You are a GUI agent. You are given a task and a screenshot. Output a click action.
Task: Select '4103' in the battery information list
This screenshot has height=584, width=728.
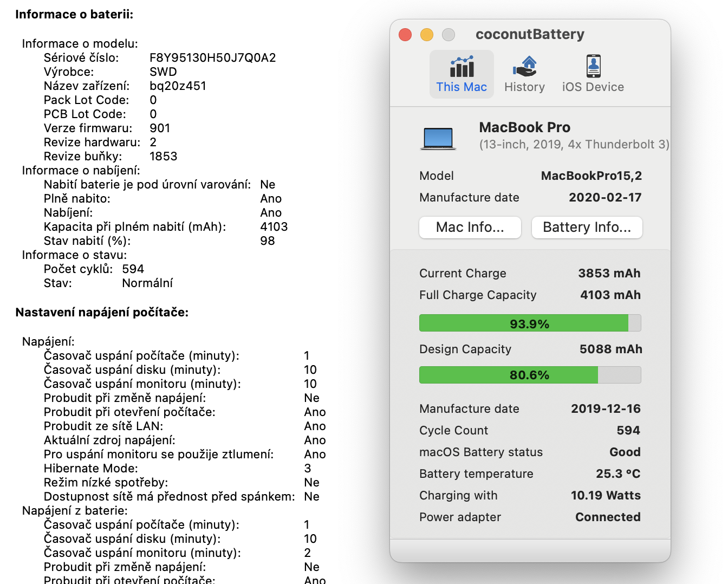[x=274, y=227]
